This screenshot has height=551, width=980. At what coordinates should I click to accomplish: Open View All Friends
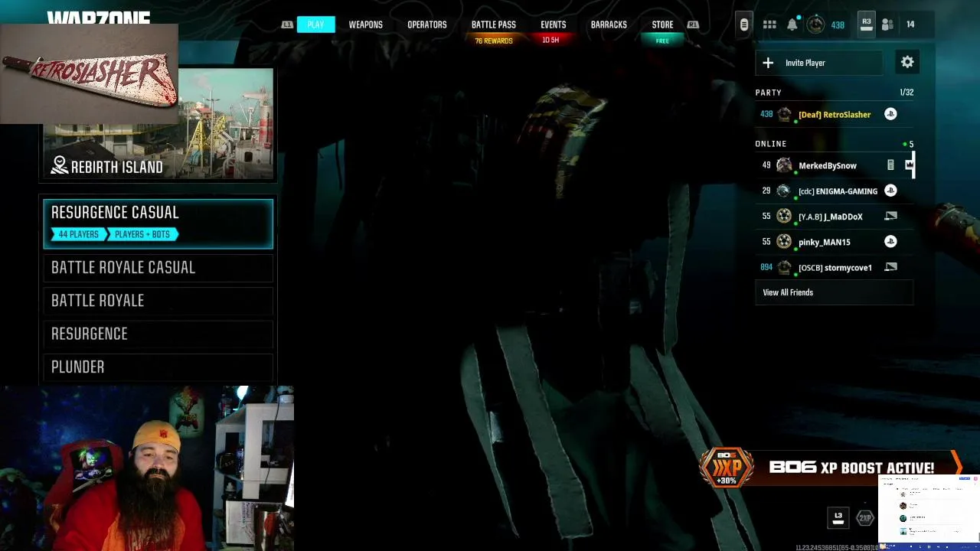(834, 292)
